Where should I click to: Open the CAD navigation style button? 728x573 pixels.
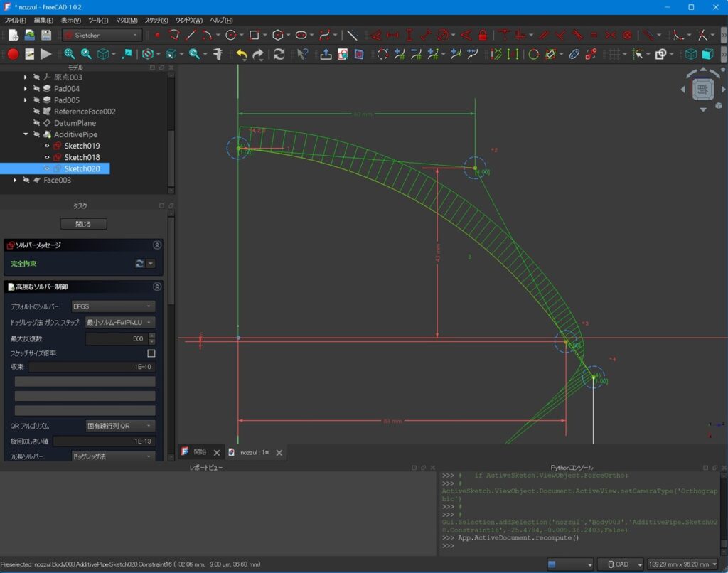click(621, 564)
